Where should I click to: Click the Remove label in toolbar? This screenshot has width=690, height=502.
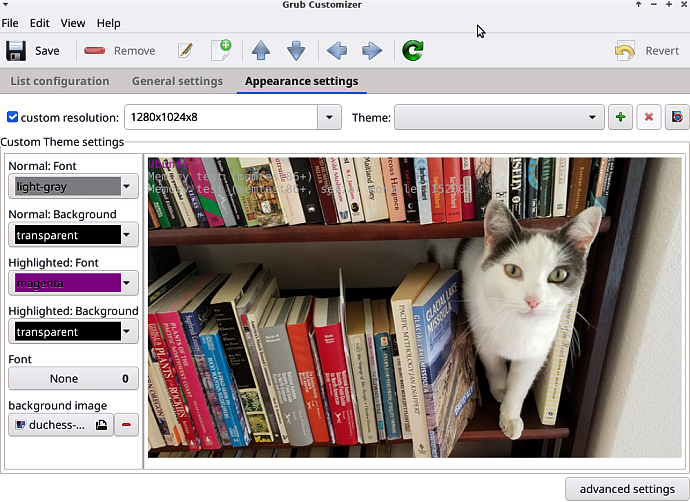coord(134,51)
